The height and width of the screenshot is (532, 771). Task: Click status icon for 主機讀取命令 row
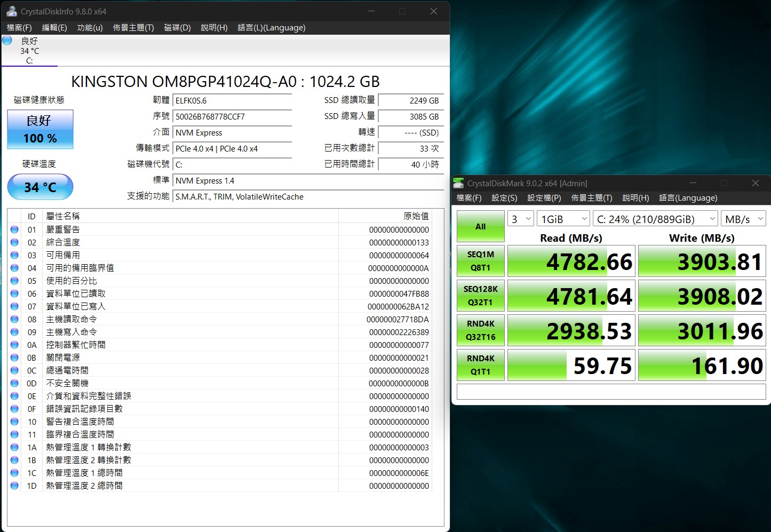(14, 319)
